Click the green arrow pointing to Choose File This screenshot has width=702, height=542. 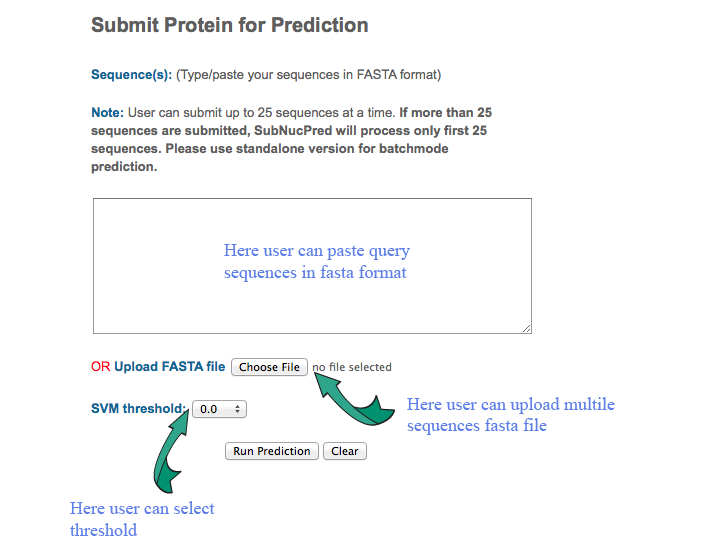click(x=354, y=398)
